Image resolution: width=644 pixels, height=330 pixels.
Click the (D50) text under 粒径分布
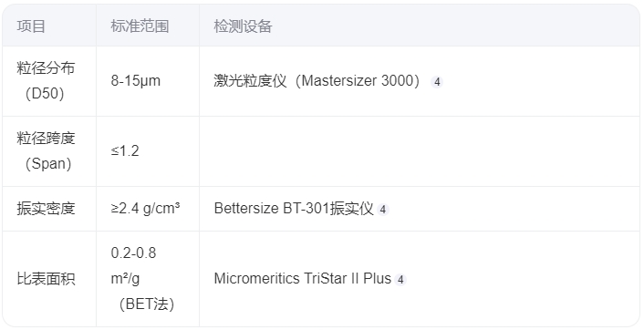pyautogui.click(x=45, y=94)
